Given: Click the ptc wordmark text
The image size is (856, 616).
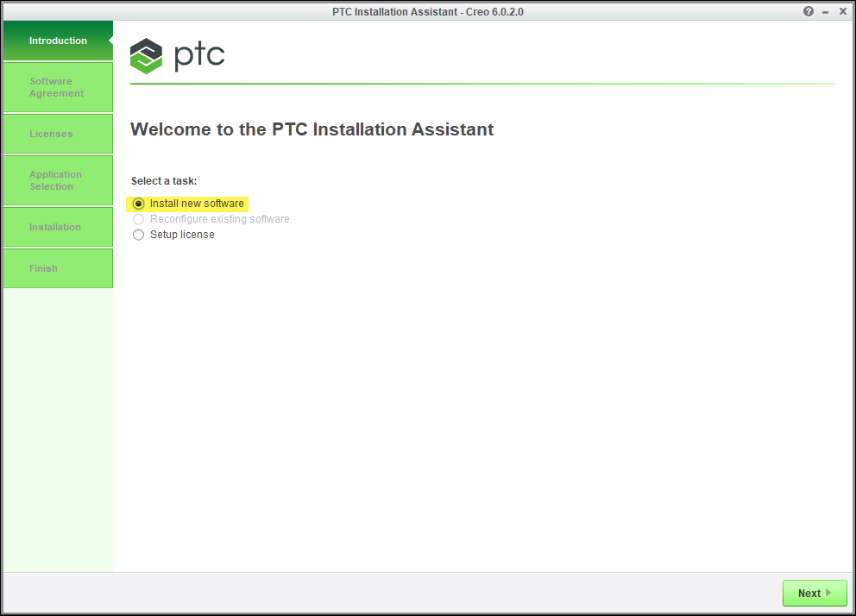Looking at the screenshot, I should 199,56.
